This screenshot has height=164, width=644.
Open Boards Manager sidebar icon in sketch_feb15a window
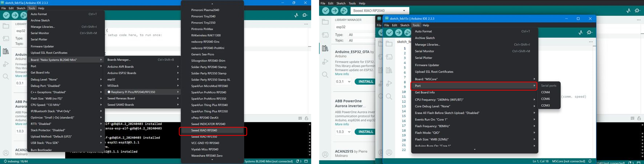coord(6,38)
